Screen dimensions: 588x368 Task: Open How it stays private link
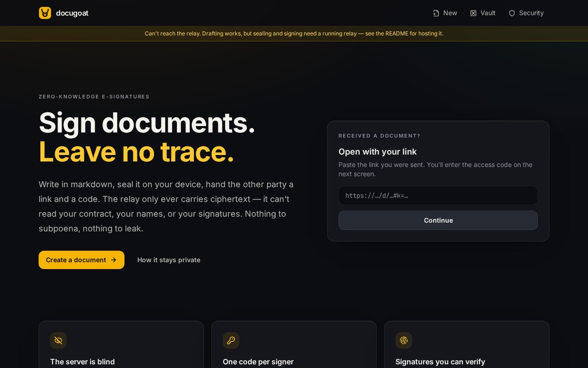pos(169,260)
